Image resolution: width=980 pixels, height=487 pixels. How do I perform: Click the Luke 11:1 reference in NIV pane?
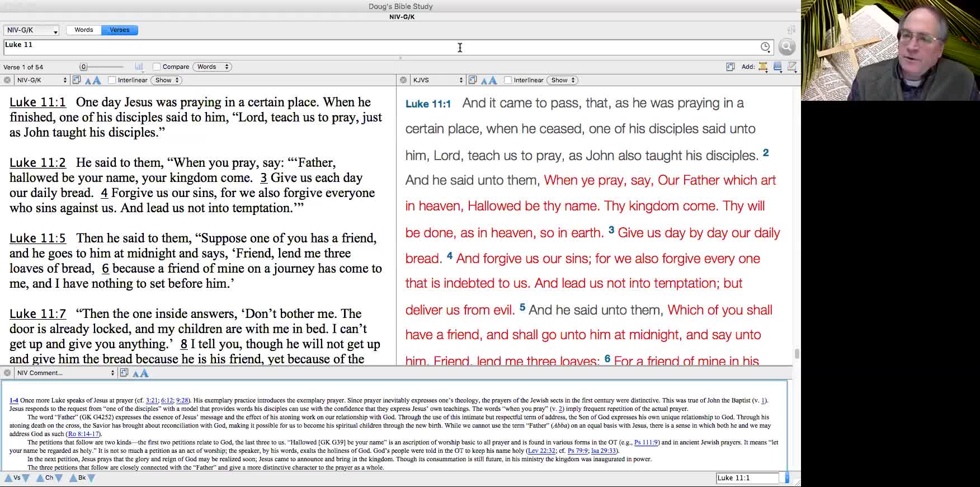click(37, 102)
